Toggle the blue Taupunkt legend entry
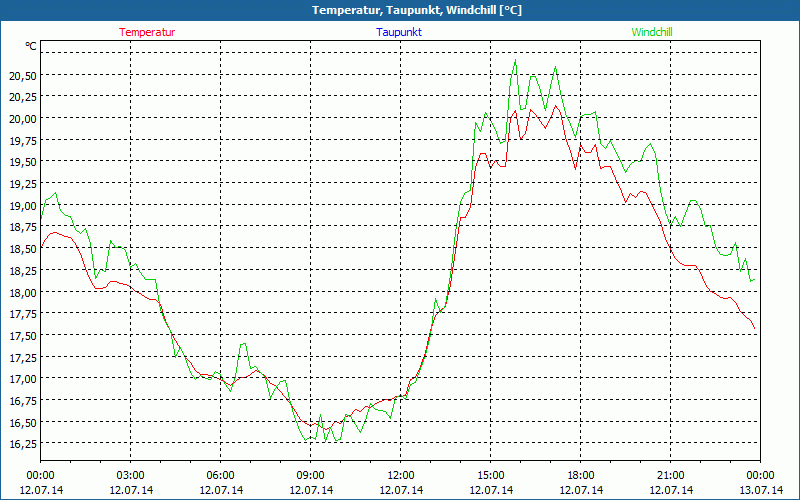 coord(399,32)
